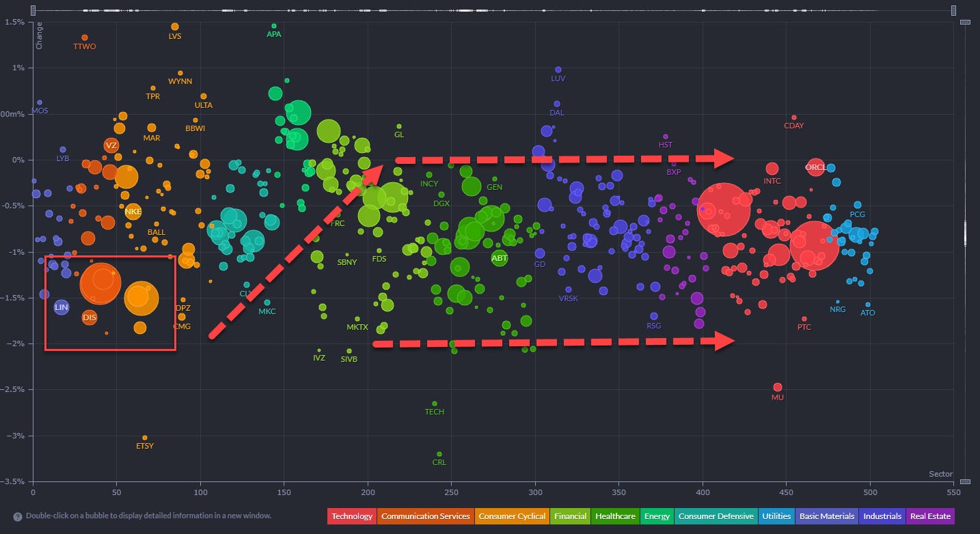980x534 pixels.
Task: Select the NKE bubble
Action: point(133,212)
